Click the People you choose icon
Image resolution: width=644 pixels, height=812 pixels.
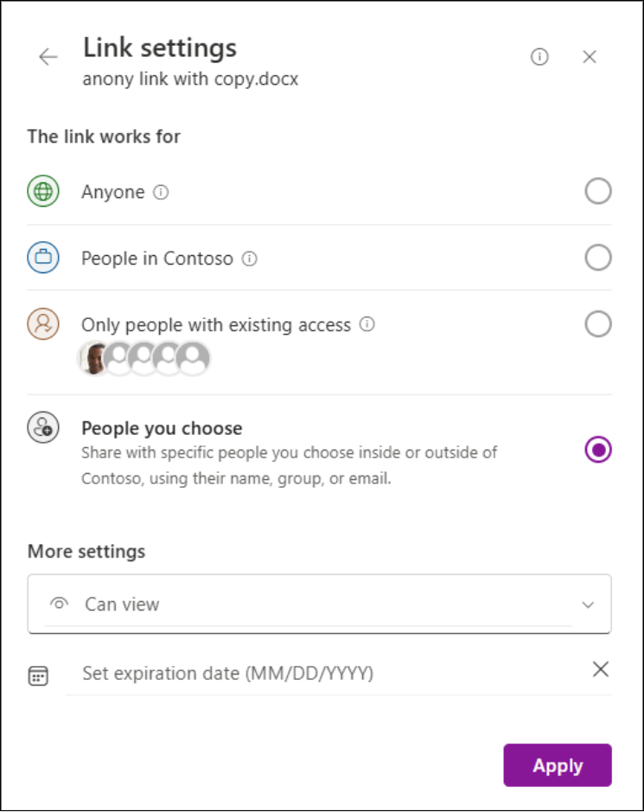43,428
